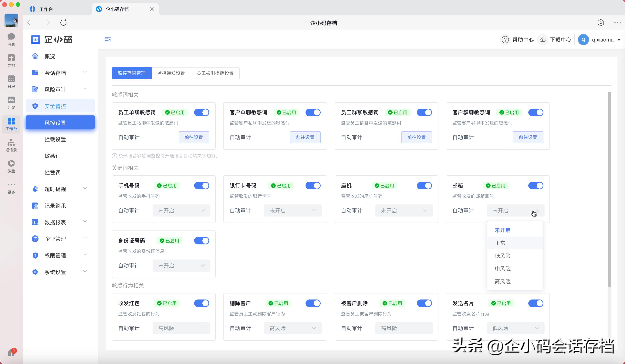The width and height of the screenshot is (625, 364).
Task: Disable the 员工单聊敏感词 switch
Action: click(x=202, y=112)
